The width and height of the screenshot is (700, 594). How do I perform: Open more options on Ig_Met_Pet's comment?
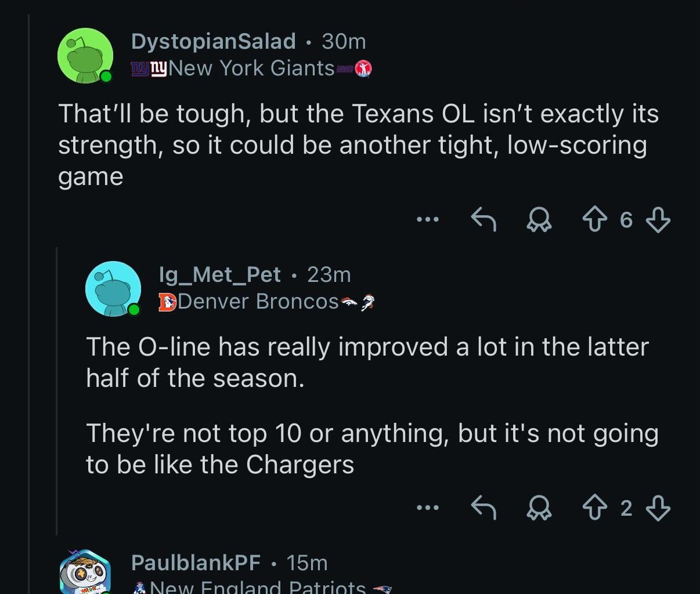[428, 508]
